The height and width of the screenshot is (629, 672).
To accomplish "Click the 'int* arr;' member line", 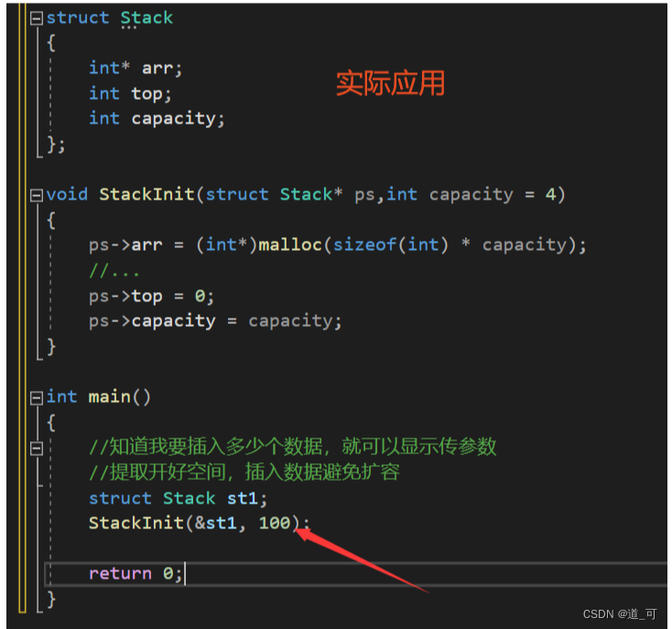I will coord(135,68).
